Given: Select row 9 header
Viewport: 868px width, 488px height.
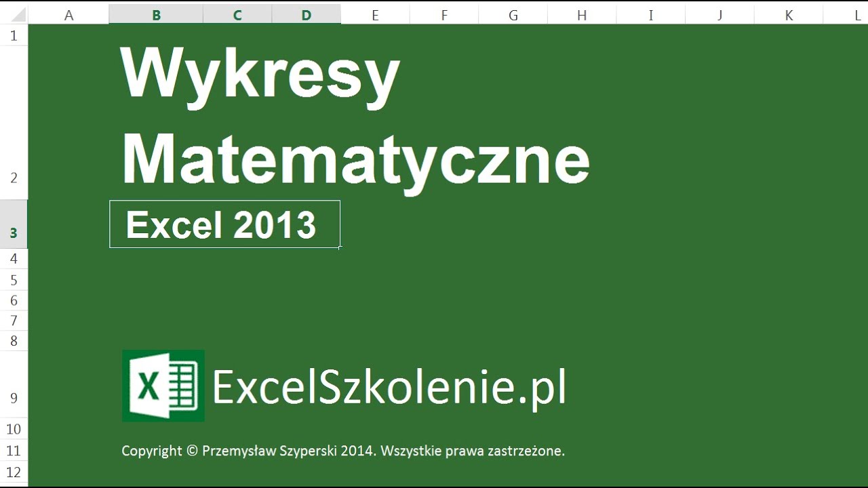Looking at the screenshot, I should click(14, 384).
